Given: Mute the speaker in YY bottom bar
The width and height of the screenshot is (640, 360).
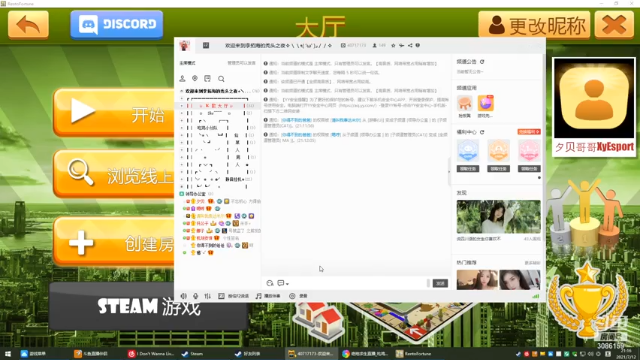Looking at the screenshot, I should click(x=184, y=296).
